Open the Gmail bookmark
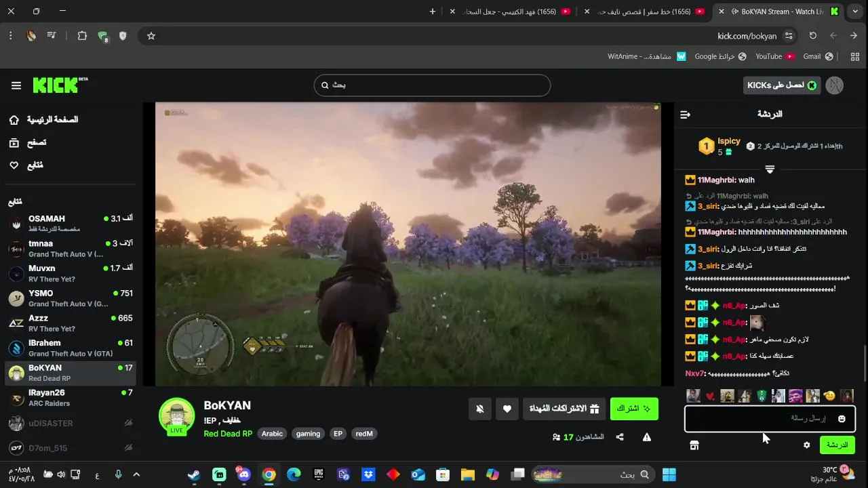This screenshot has width=868, height=488. [817, 56]
